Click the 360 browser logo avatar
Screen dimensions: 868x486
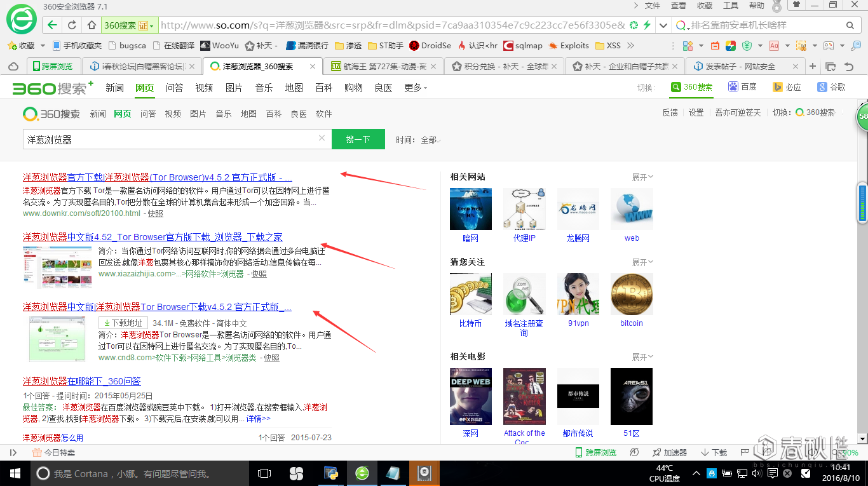tap(22, 18)
